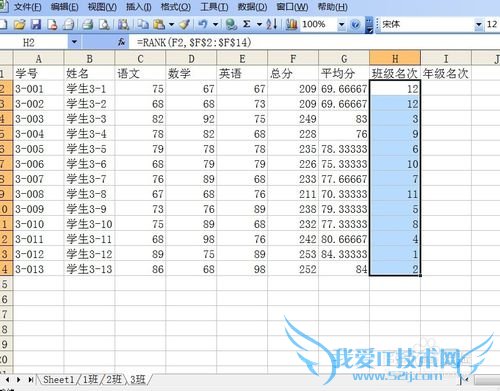The width and height of the screenshot is (500, 391).
Task: Click the Chart Wizard icon
Action: coord(291,24)
